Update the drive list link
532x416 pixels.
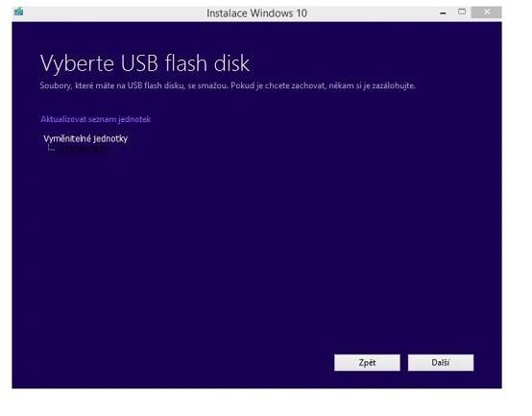pos(96,119)
